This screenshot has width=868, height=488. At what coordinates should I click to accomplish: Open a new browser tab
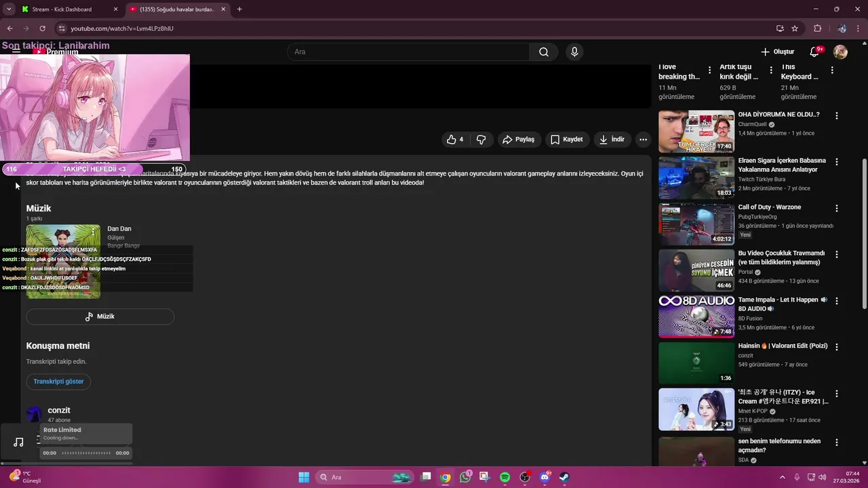pyautogui.click(x=239, y=9)
